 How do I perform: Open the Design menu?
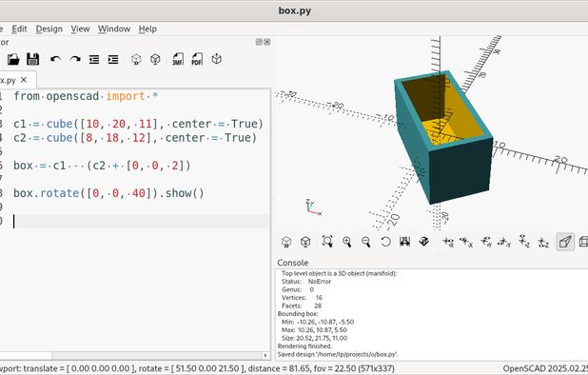(49, 29)
